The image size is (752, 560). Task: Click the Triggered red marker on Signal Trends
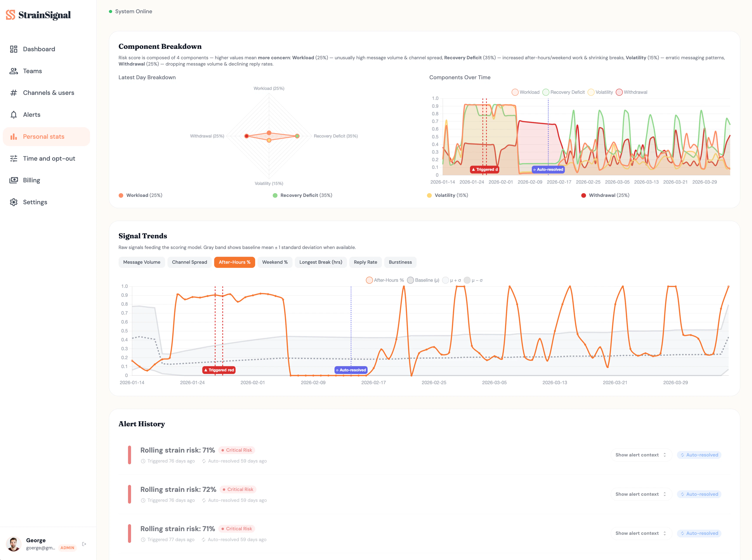tap(218, 370)
